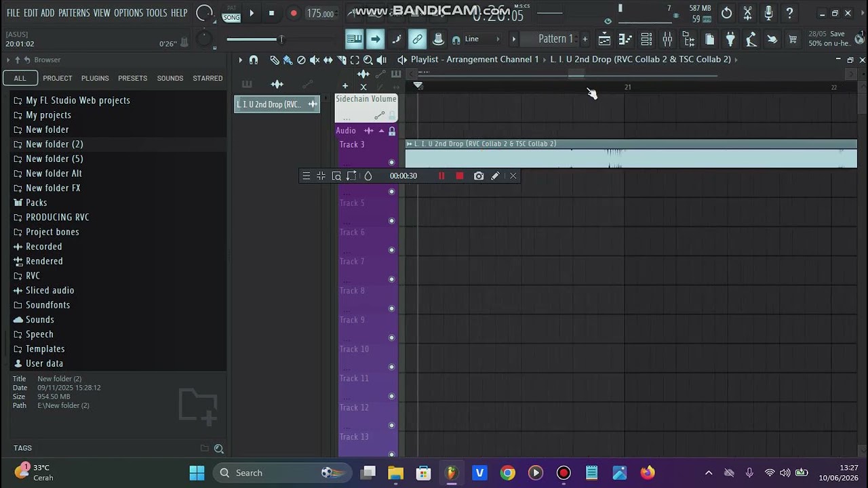868x488 pixels.
Task: Open audio recording microphone options
Action: tap(768, 13)
